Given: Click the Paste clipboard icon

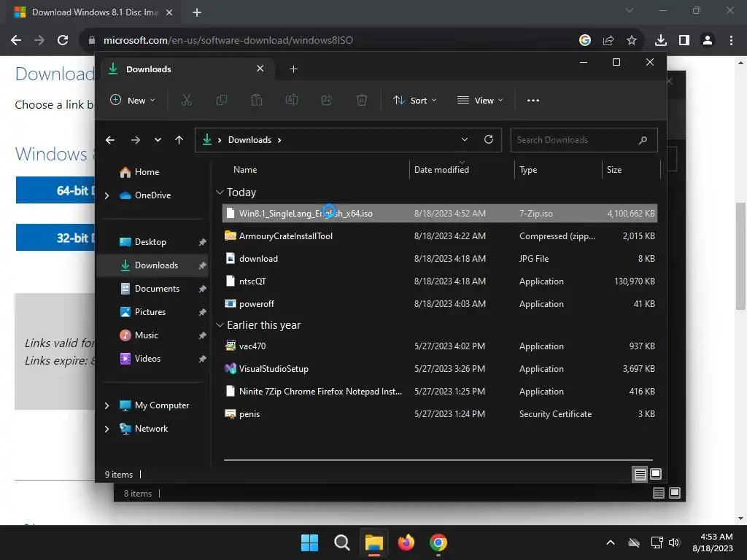Looking at the screenshot, I should pyautogui.click(x=256, y=100).
